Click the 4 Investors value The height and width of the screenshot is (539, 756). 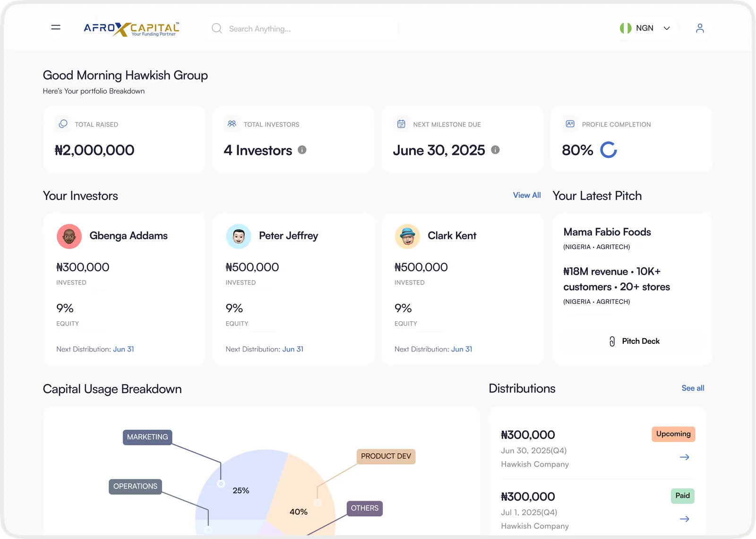258,150
